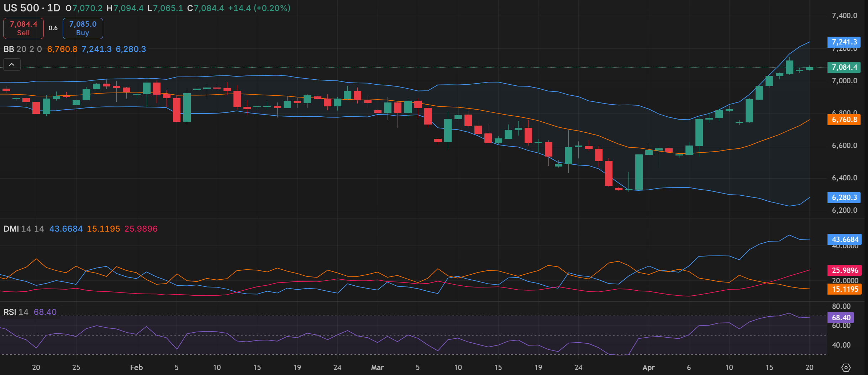Click the orange 15.1195 DMI axis label

click(845, 289)
